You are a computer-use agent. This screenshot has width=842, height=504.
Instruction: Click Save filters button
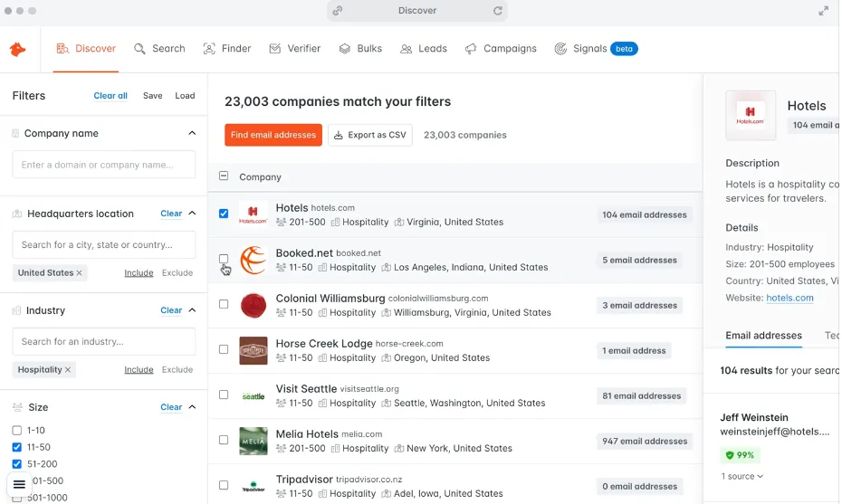pyautogui.click(x=152, y=96)
